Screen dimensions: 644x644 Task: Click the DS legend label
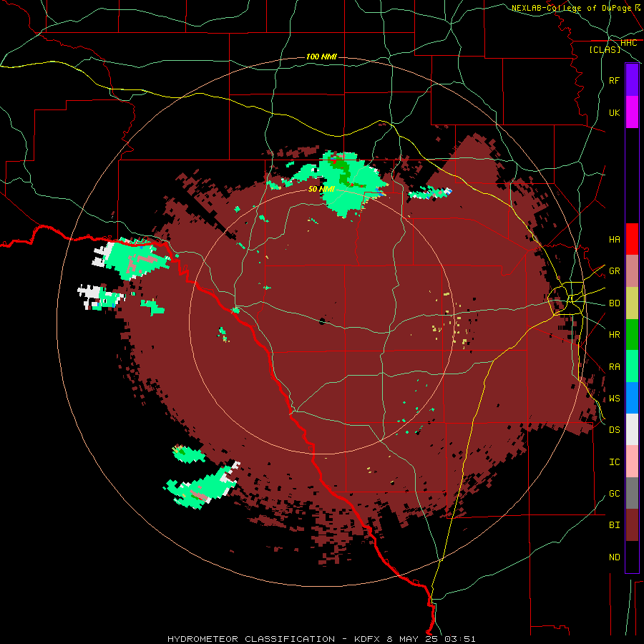click(614, 430)
